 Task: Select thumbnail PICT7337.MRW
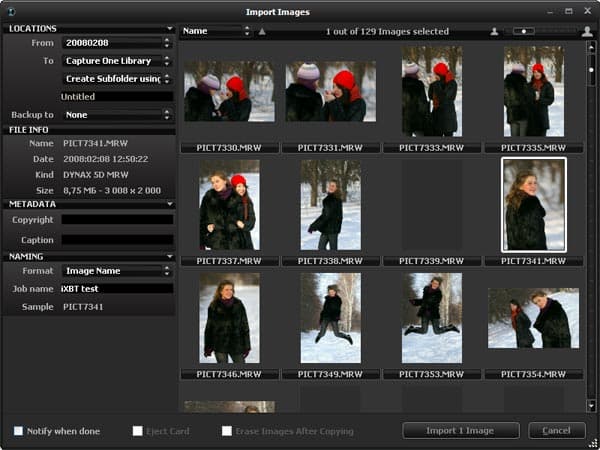pyautogui.click(x=230, y=205)
